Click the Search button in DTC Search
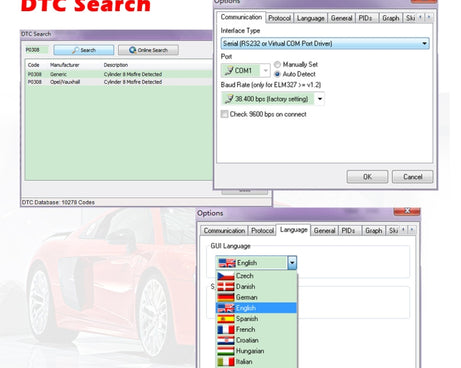The height and width of the screenshot is (368, 461). click(84, 50)
